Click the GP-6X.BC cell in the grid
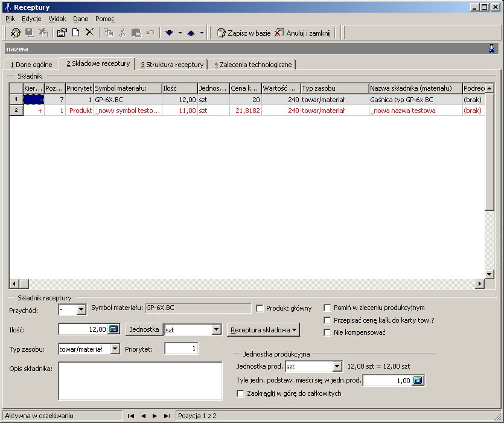Viewport: 504px width, 423px height. click(x=128, y=100)
